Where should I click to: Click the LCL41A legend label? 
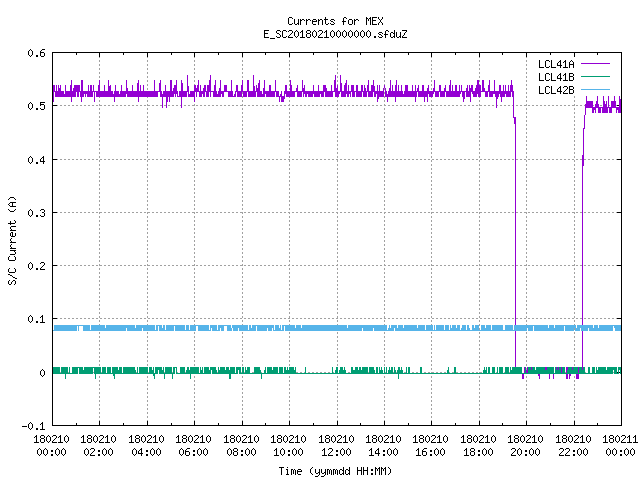556,64
